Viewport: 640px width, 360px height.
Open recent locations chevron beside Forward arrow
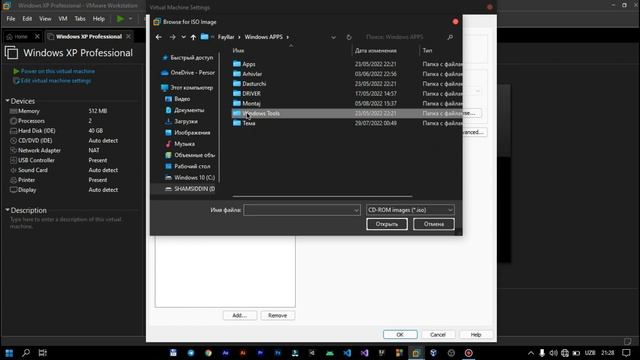(x=183, y=37)
